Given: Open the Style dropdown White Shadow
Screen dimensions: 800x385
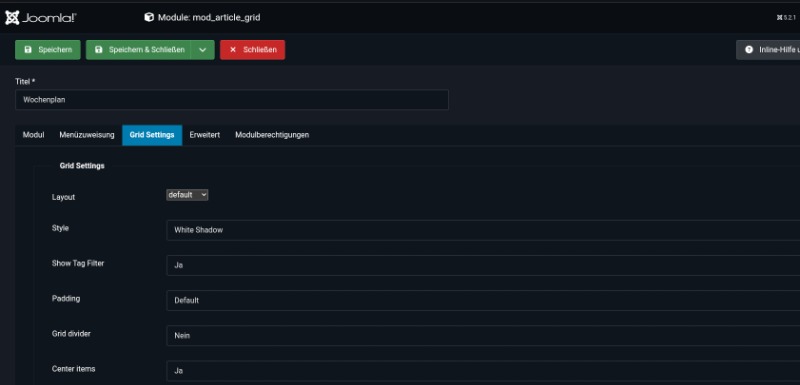Looking at the screenshot, I should (483, 230).
